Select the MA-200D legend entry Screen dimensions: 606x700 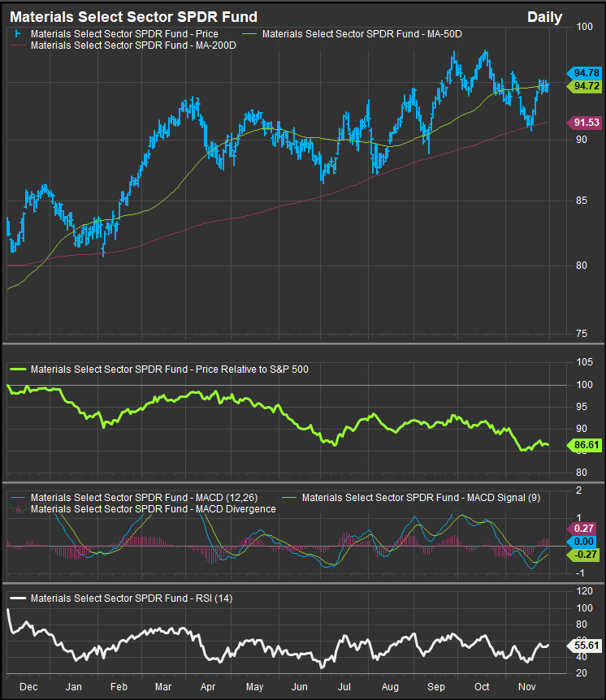tap(133, 45)
